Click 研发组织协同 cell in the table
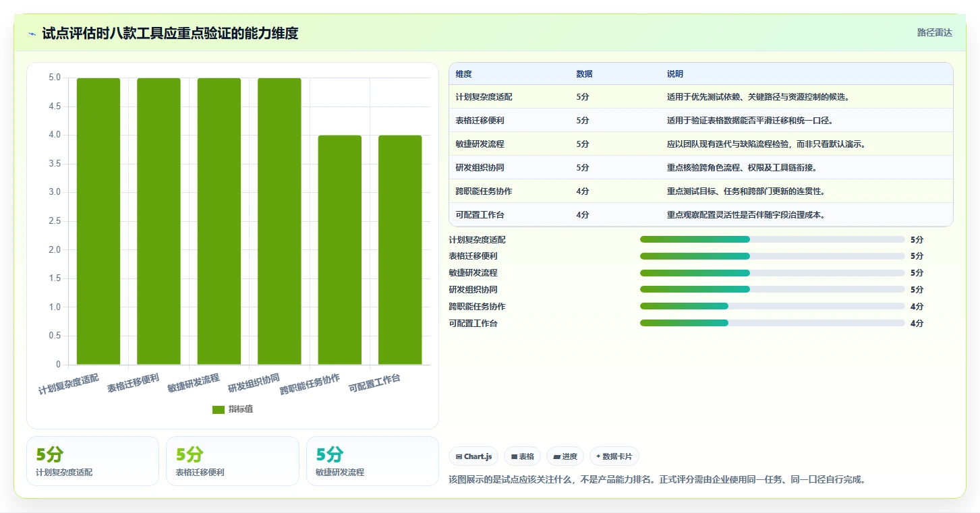980x513 pixels. tap(480, 168)
